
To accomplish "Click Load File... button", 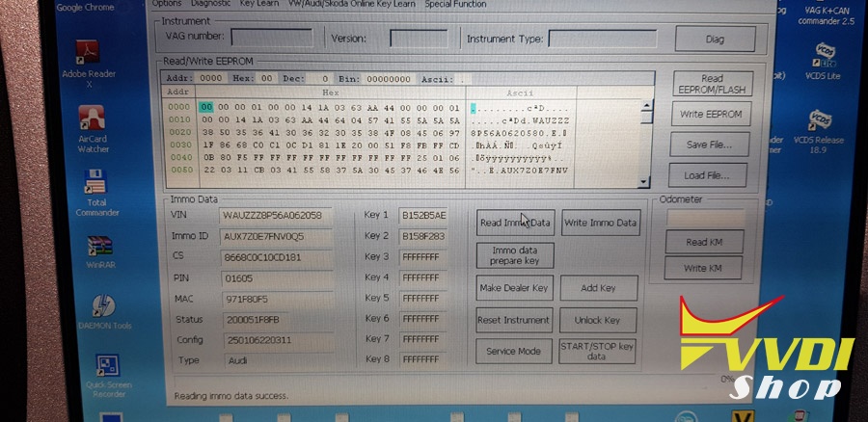I will coord(707,175).
